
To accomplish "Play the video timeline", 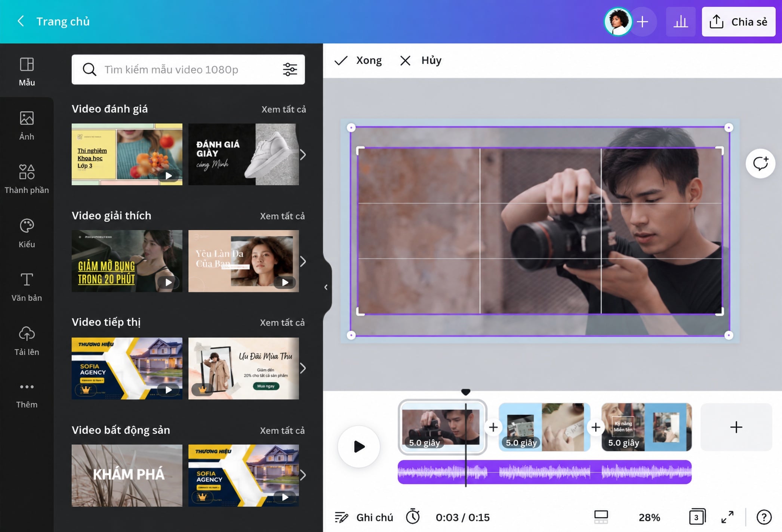I will 359,446.
